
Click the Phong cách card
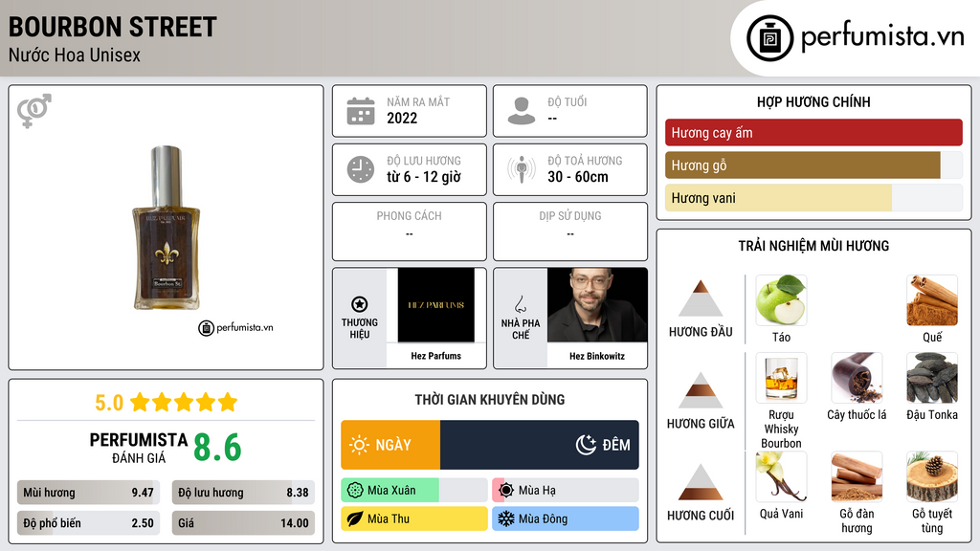tap(410, 231)
